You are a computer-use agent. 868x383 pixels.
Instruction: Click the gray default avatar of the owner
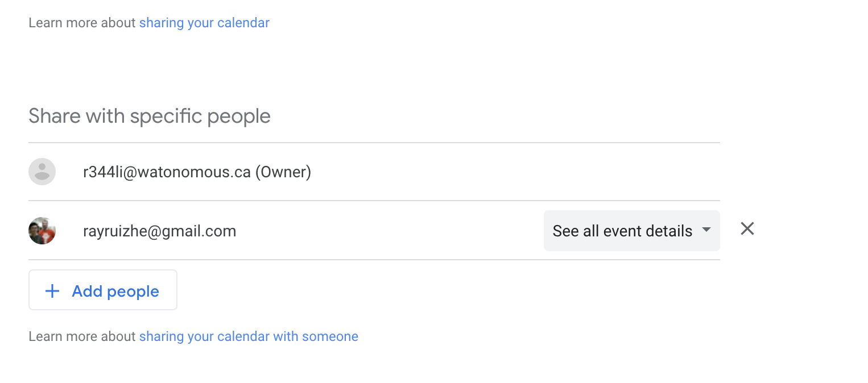pos(42,172)
